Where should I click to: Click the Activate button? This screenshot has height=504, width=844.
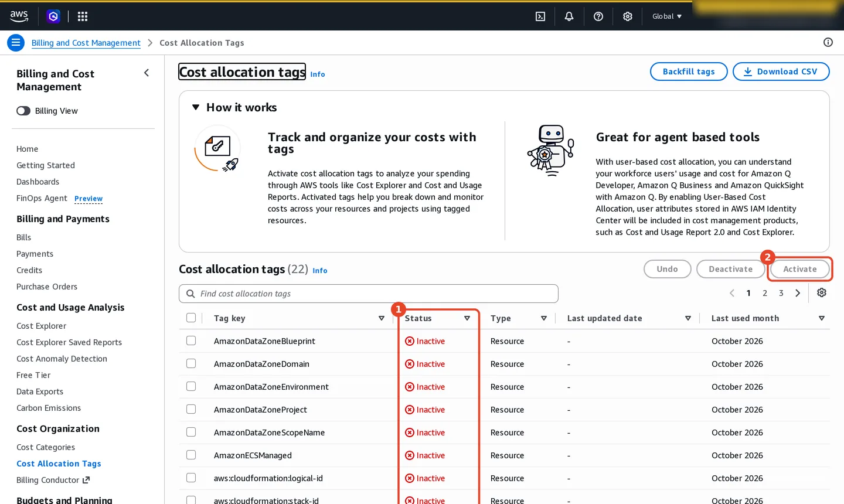coord(800,269)
